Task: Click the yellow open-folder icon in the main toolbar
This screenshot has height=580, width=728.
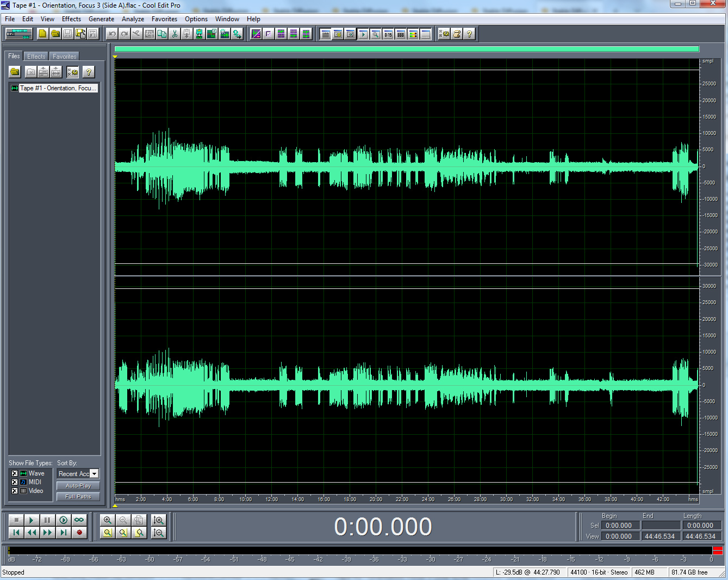Action: tap(55, 34)
